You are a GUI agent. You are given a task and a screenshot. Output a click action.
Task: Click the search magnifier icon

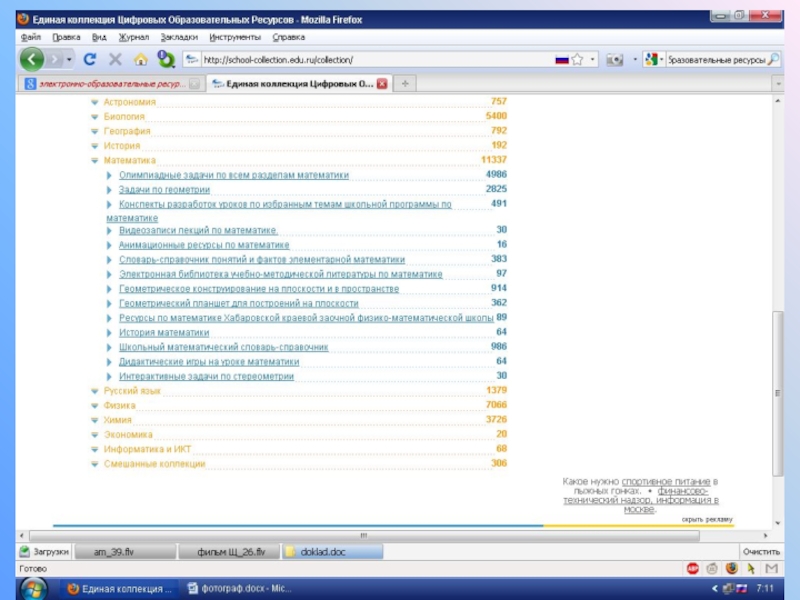tap(772, 60)
